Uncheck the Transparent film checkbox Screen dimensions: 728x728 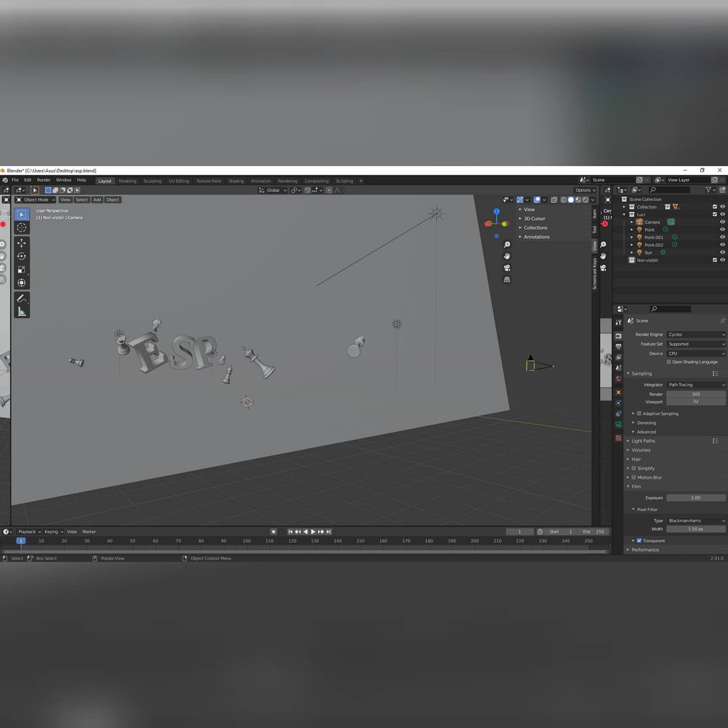639,541
